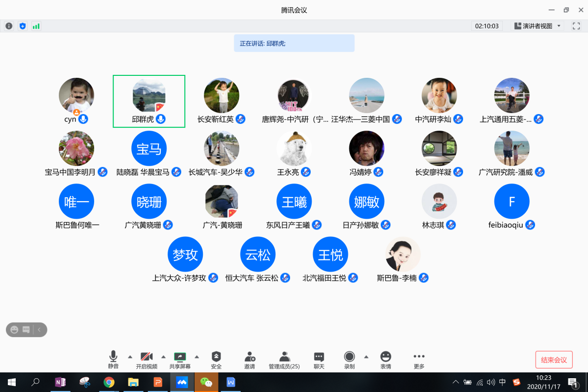Image resolution: width=588 pixels, height=392 pixels.
Task: Mute microphone using the 静音 button
Action: click(x=113, y=360)
